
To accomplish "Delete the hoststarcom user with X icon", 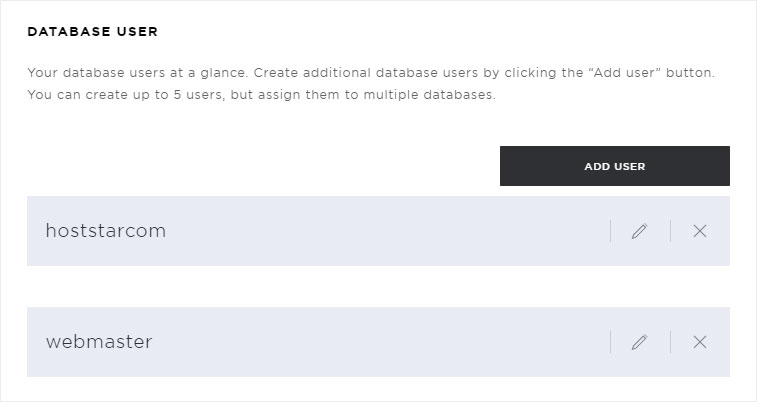I will [700, 231].
